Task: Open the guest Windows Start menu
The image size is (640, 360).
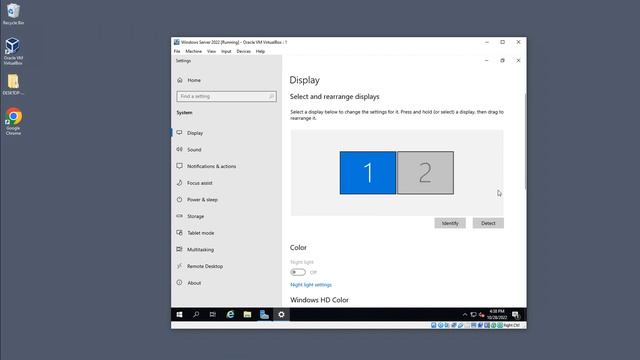Action: pos(179,314)
